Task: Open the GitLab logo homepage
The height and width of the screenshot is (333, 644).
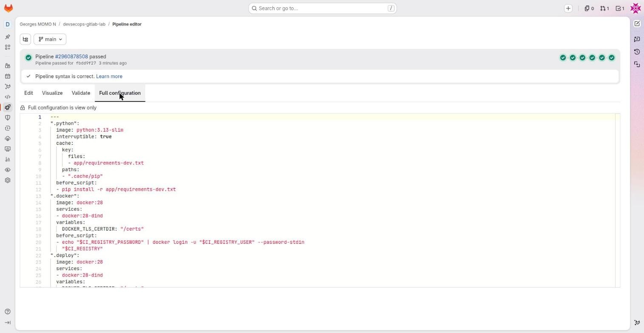Action: (x=8, y=8)
